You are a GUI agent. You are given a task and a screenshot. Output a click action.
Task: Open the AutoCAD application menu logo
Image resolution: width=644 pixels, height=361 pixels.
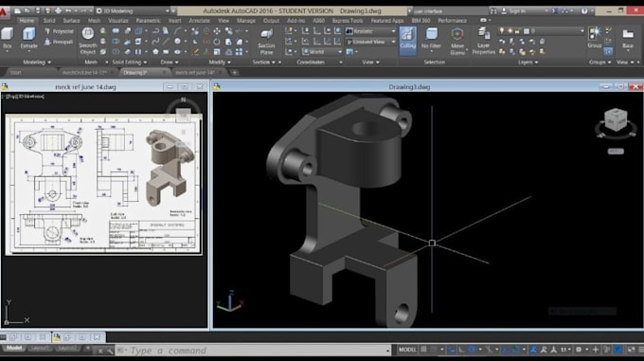click(3, 12)
